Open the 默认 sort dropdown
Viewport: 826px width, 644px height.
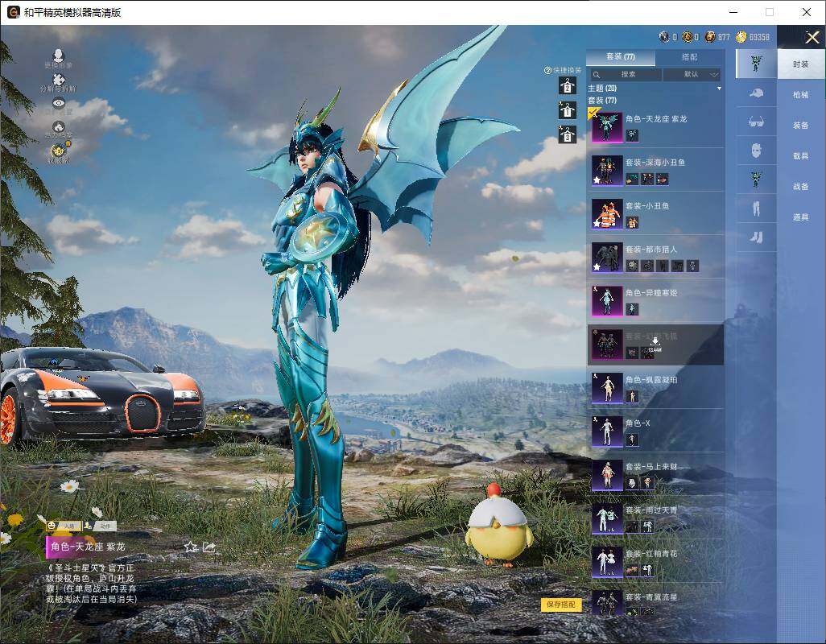(692, 74)
